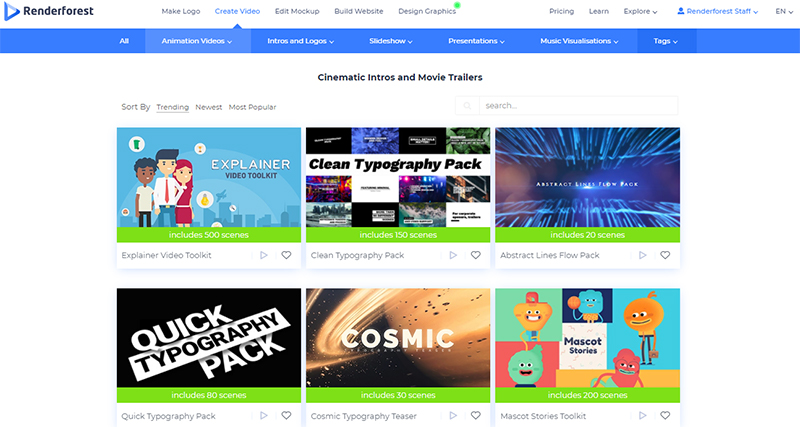The image size is (800, 427).
Task: Open the Intros and Logos dropdown
Action: click(301, 42)
